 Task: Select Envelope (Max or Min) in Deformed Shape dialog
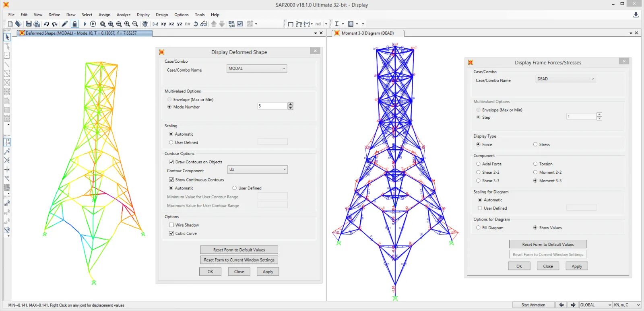click(169, 99)
